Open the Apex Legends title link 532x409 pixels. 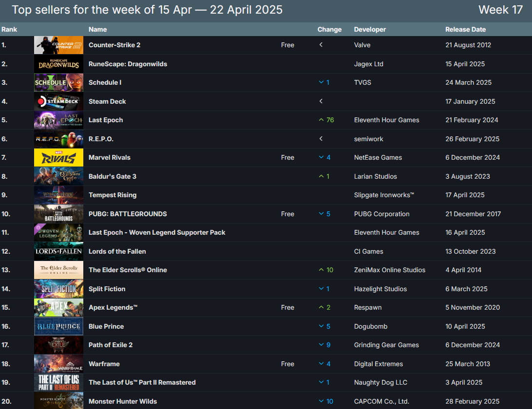(113, 308)
